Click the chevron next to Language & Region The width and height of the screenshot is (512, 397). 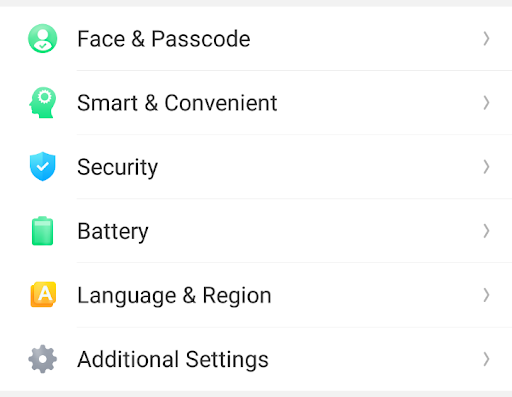[x=486, y=295]
